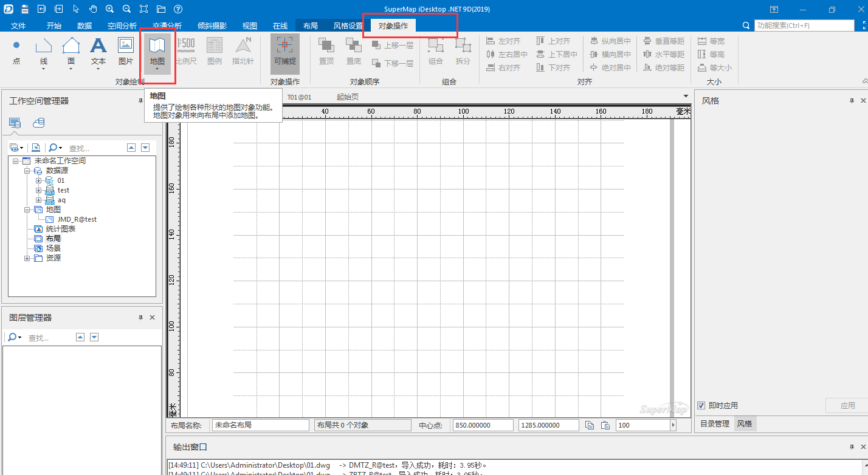Click the full extent view icon
This screenshot has height=475, width=868.
tap(143, 9)
